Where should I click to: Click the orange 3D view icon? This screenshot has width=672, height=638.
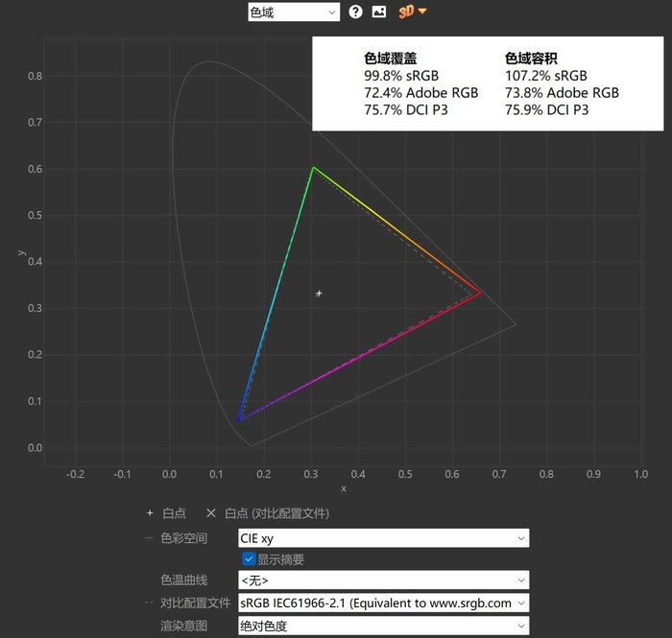[412, 12]
